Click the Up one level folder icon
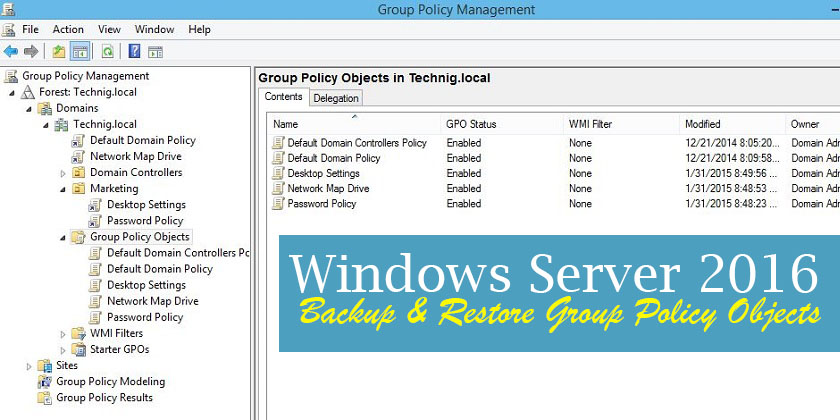This screenshot has width=840, height=420. click(58, 51)
